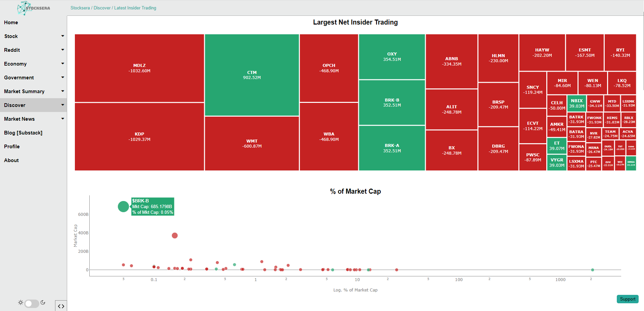Select the MIR treemap tile
The image size is (644, 311).
click(562, 83)
